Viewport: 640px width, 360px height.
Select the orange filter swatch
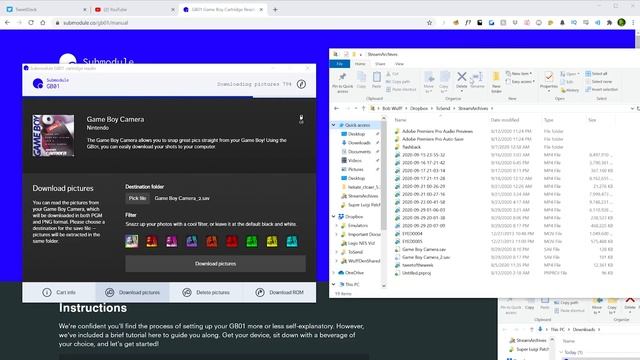pos(211,241)
